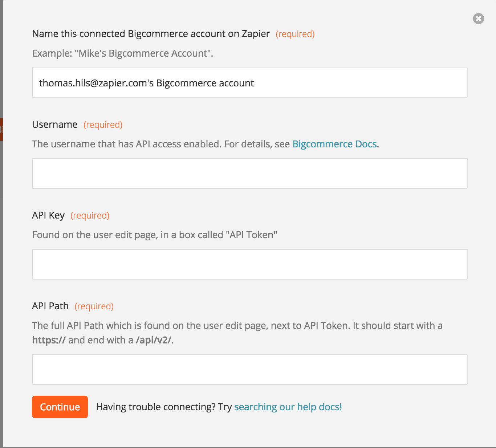
Task: Click the (required) marker beside API Key
Action: [90, 216]
